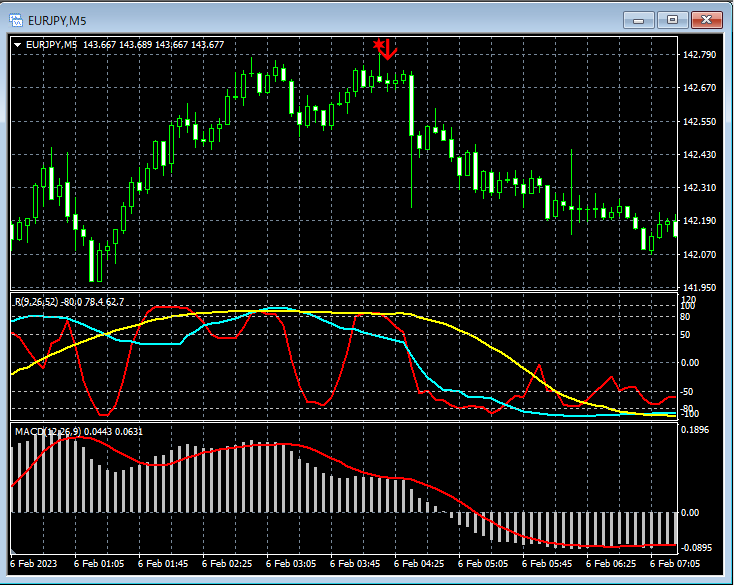Click the 141.950 price axis label
The height and width of the screenshot is (585, 735).
[701, 287]
